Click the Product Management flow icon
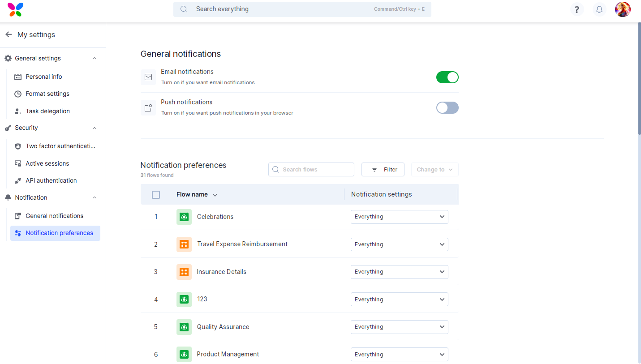 (x=184, y=354)
